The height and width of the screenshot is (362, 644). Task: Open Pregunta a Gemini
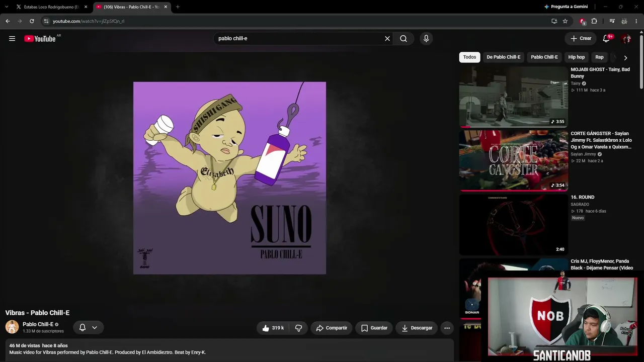coord(566,7)
